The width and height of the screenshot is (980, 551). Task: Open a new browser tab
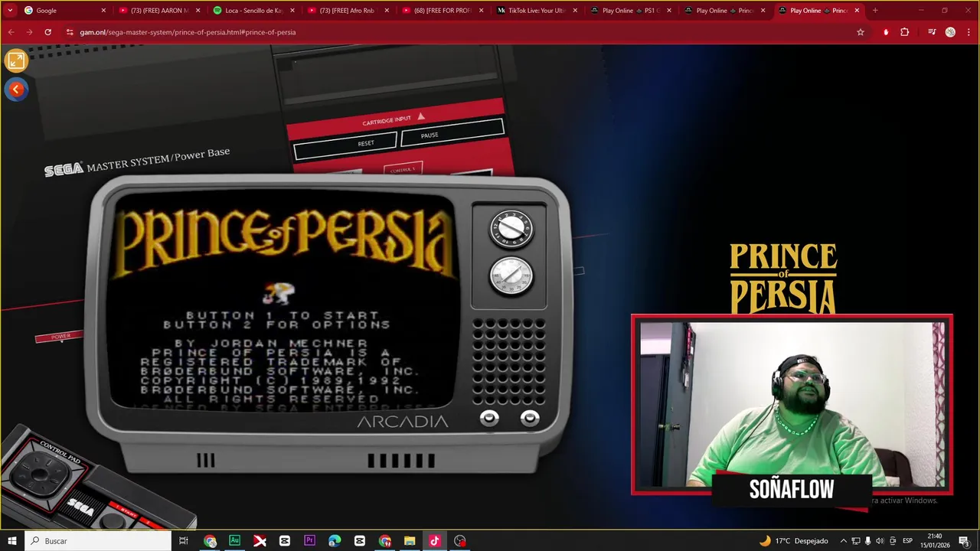coord(875,11)
